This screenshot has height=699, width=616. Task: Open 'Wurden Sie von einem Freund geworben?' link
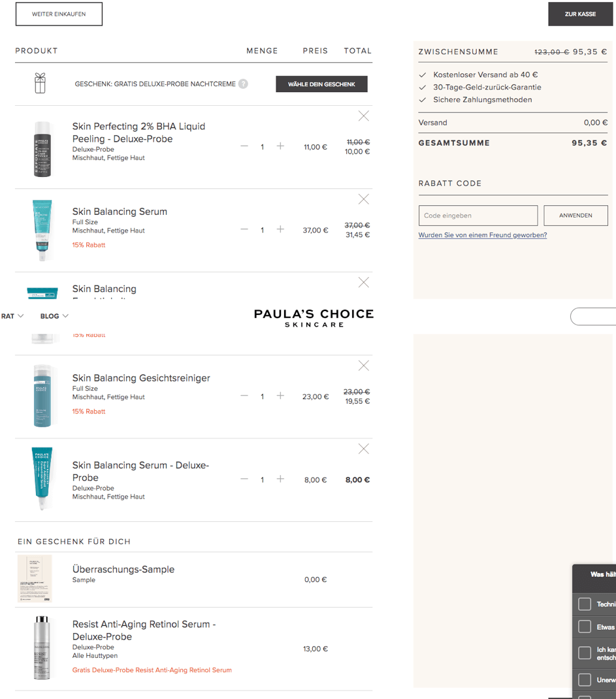[482, 235]
